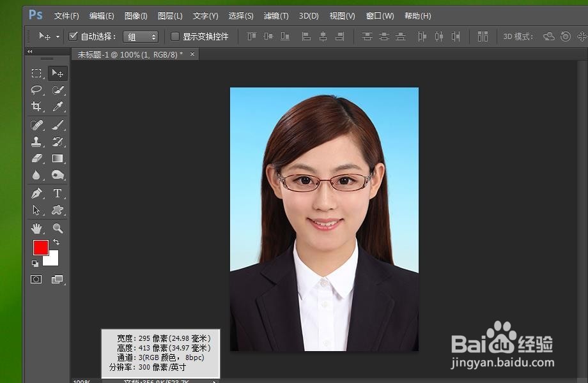Open the 滤镜 menu
The width and height of the screenshot is (588, 383).
tap(276, 15)
